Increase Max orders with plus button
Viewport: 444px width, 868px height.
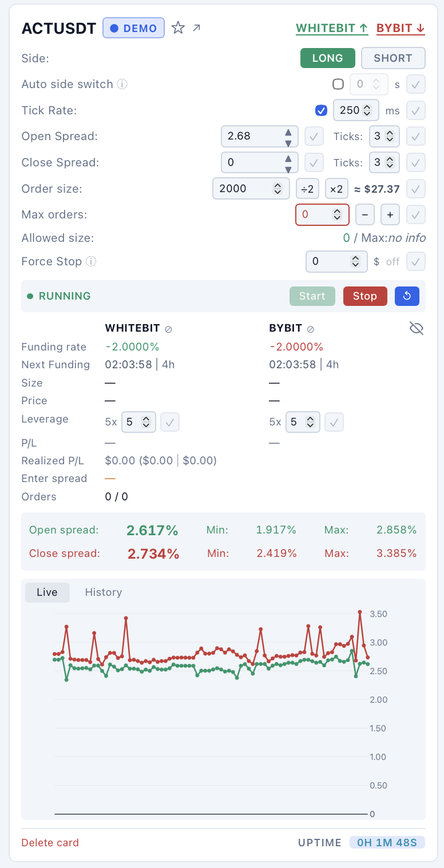(390, 214)
